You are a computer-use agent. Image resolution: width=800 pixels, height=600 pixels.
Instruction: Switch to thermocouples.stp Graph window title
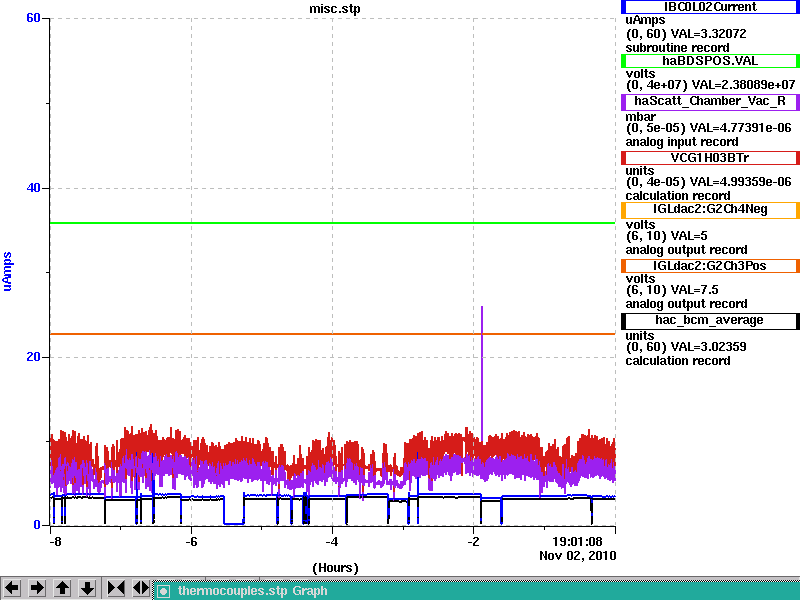pos(253,591)
